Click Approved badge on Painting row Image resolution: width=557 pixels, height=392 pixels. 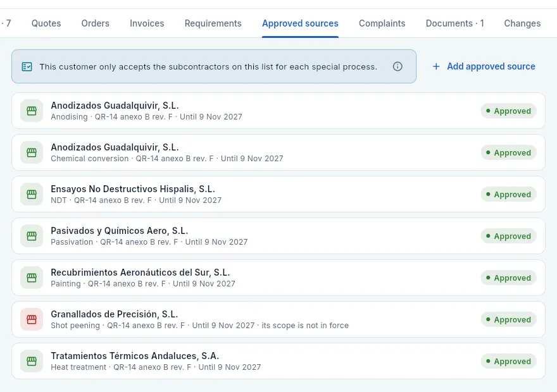[508, 278]
